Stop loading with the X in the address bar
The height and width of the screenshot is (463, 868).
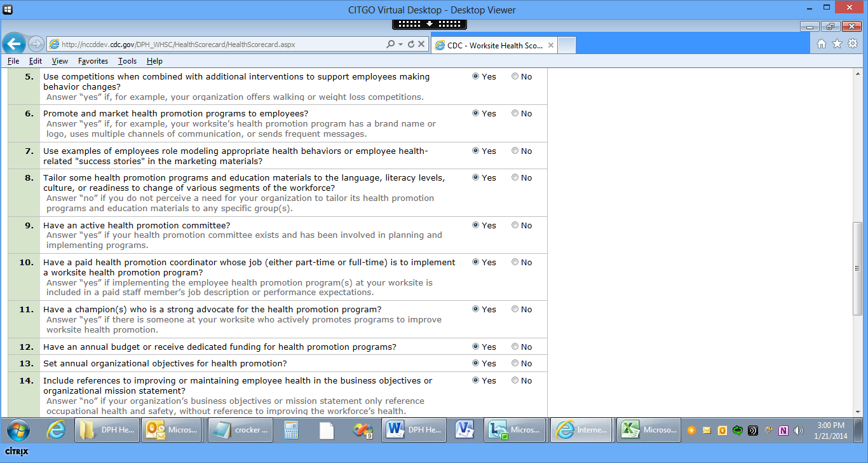[421, 45]
